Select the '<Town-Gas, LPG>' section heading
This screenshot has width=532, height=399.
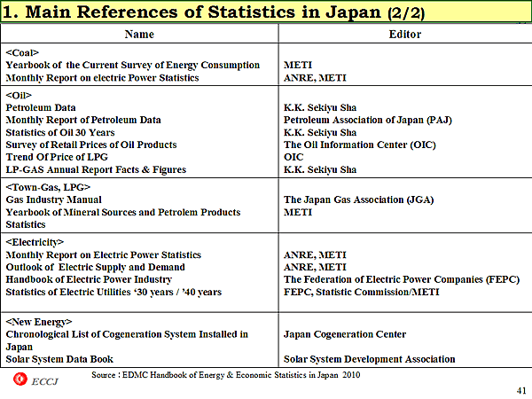click(x=48, y=187)
